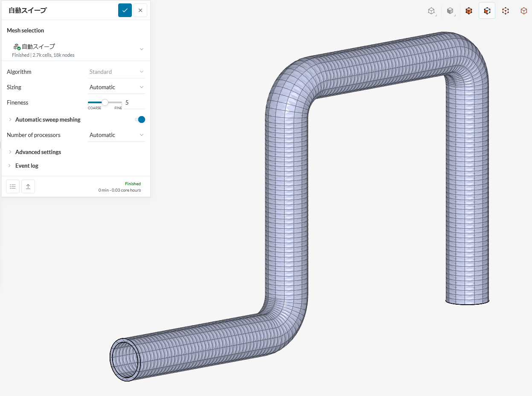Viewport: 532px width, 396px height.
Task: Open the Algorithm dropdown showing Standard
Action: [x=116, y=72]
